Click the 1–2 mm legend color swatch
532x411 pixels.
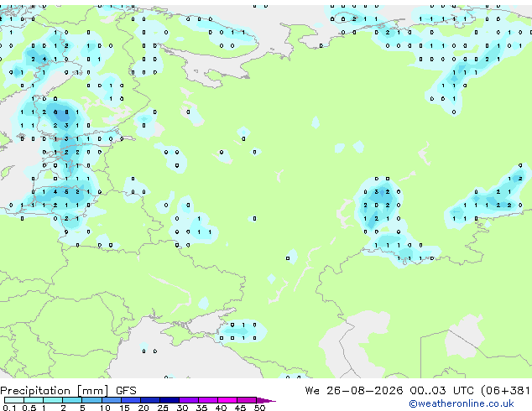53,400
